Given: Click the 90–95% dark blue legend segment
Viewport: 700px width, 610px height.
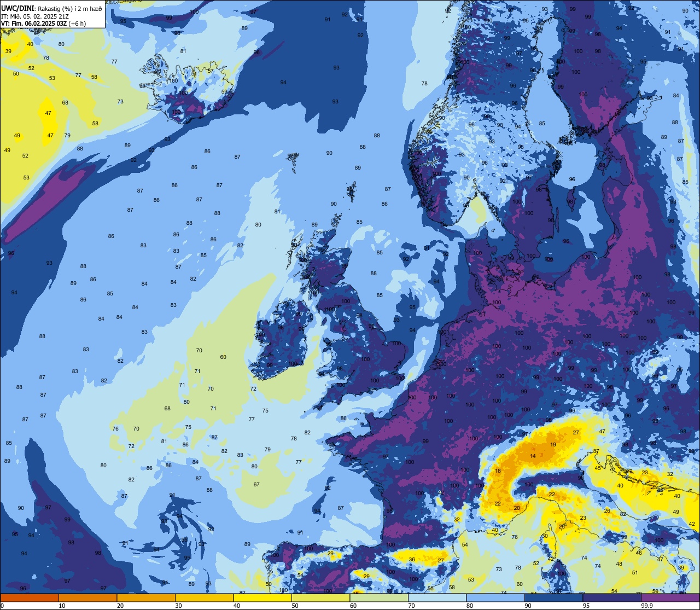Looking at the screenshot, I should click(x=553, y=597).
